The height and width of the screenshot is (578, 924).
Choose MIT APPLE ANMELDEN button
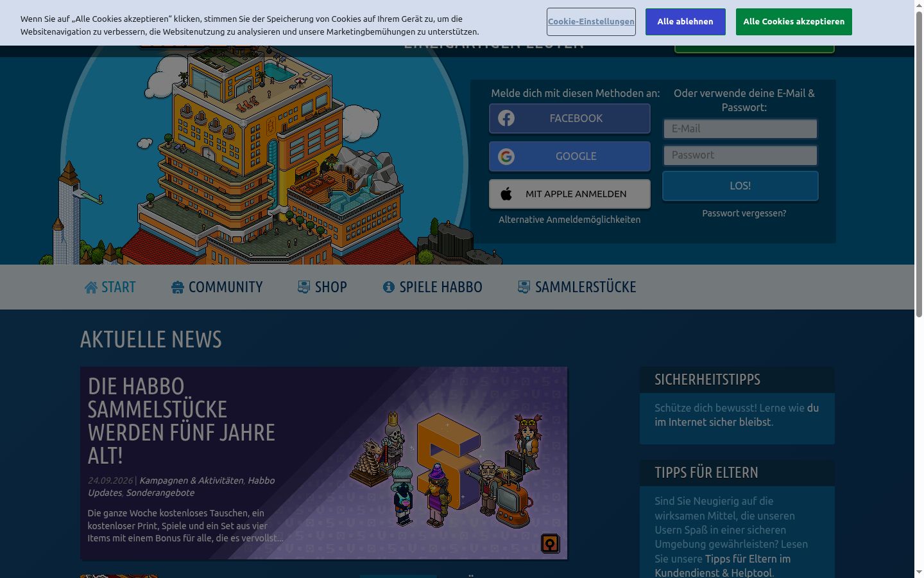click(570, 194)
